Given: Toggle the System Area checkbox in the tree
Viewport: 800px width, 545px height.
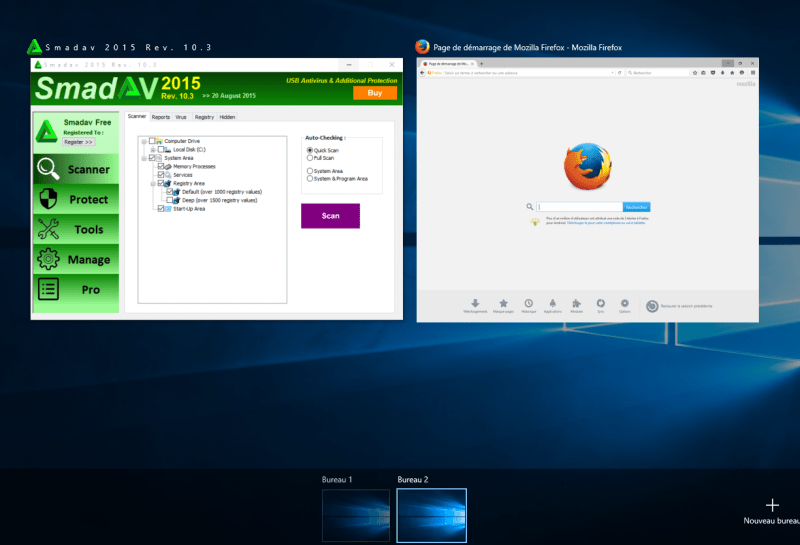Looking at the screenshot, I should (152, 158).
